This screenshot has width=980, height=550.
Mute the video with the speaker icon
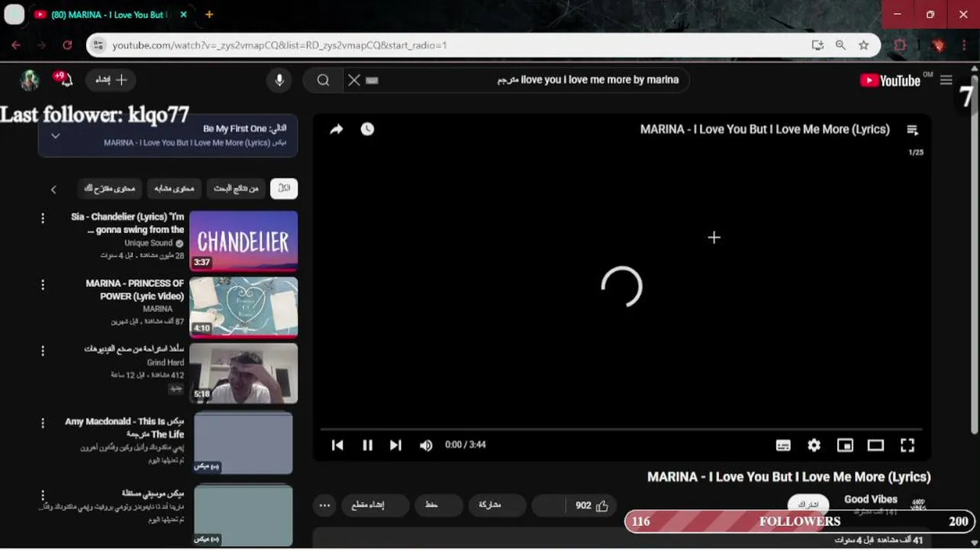[426, 445]
